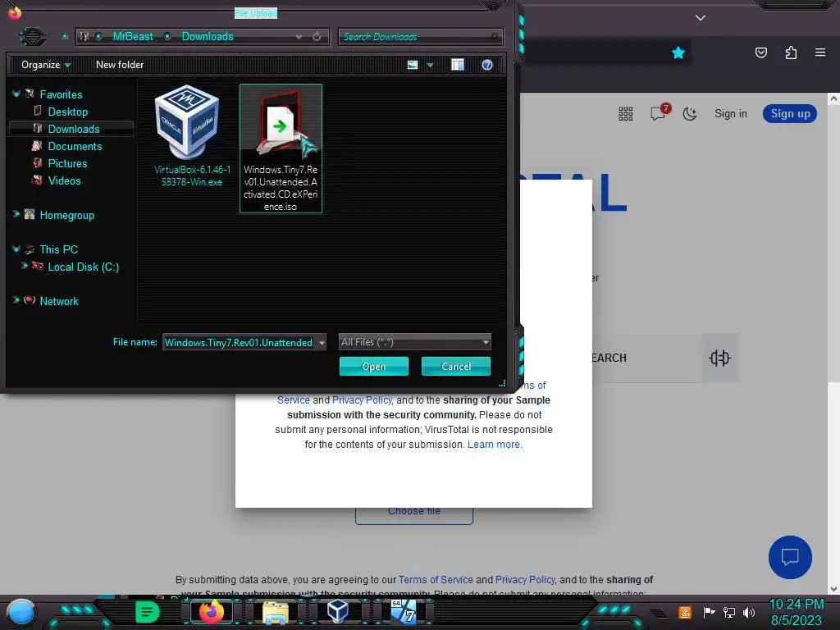Open Videos in the navigation pane

64,180
